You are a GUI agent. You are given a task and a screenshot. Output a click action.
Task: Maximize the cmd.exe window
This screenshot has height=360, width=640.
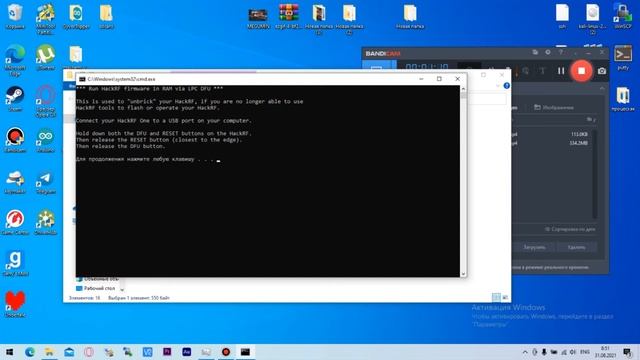(x=439, y=79)
